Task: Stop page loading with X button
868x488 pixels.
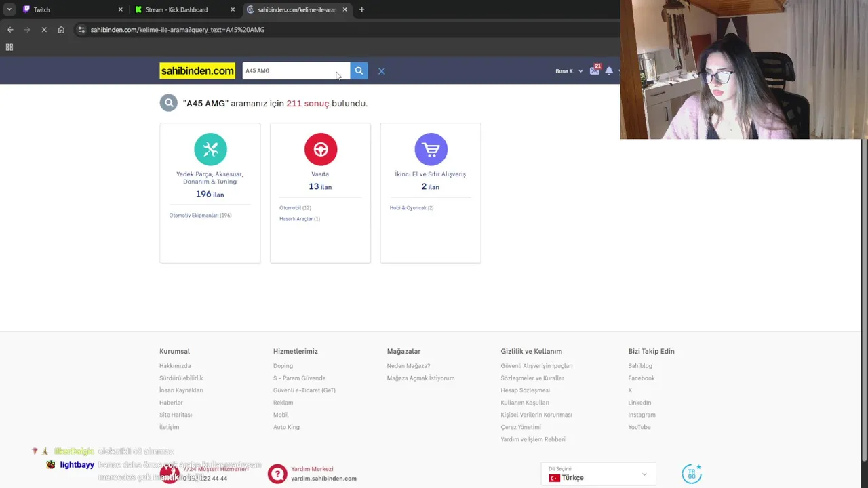Action: click(44, 30)
